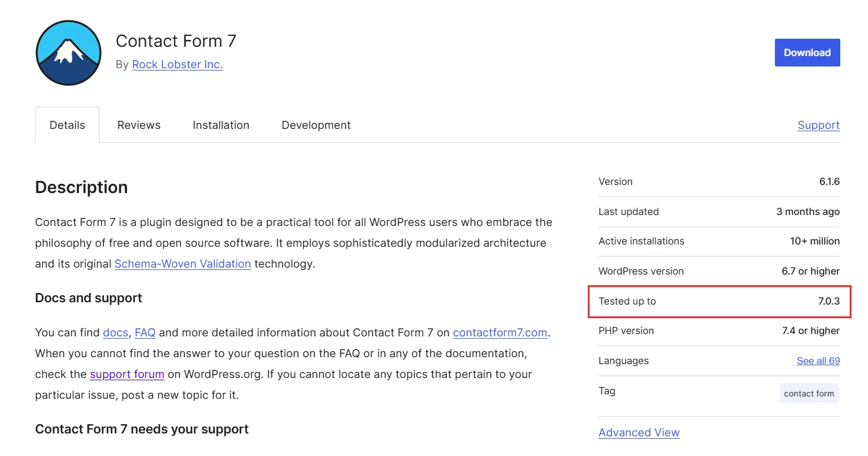Click the Active installations label
Viewport: 868px width, 456px height.
(x=641, y=241)
